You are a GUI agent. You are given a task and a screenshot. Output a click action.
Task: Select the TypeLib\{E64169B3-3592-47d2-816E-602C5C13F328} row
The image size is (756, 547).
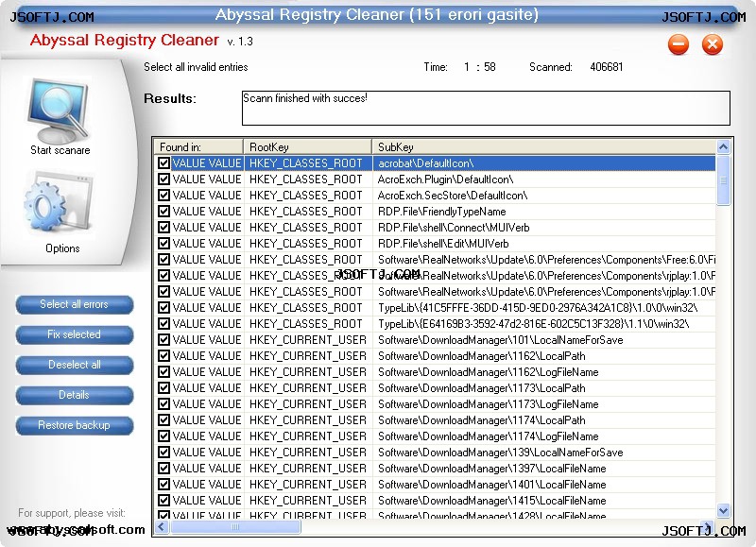coord(435,324)
